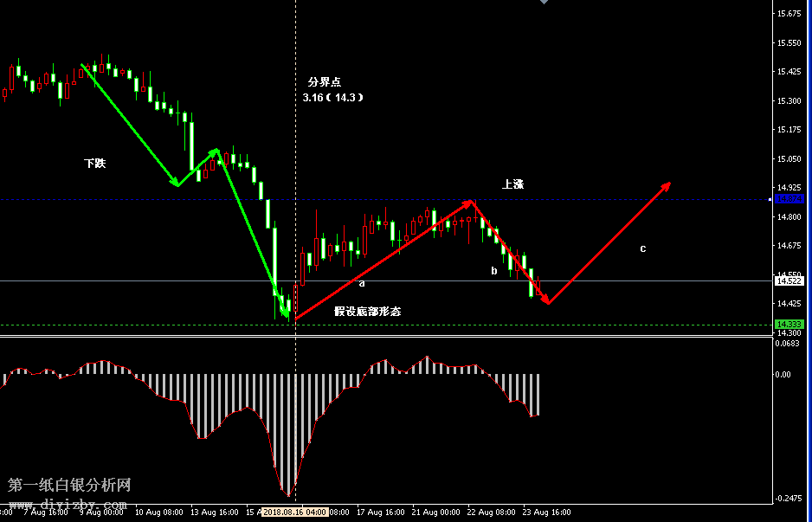Click the white 14.522 current price tag
The width and height of the screenshot is (812, 522).
pyautogui.click(x=789, y=280)
